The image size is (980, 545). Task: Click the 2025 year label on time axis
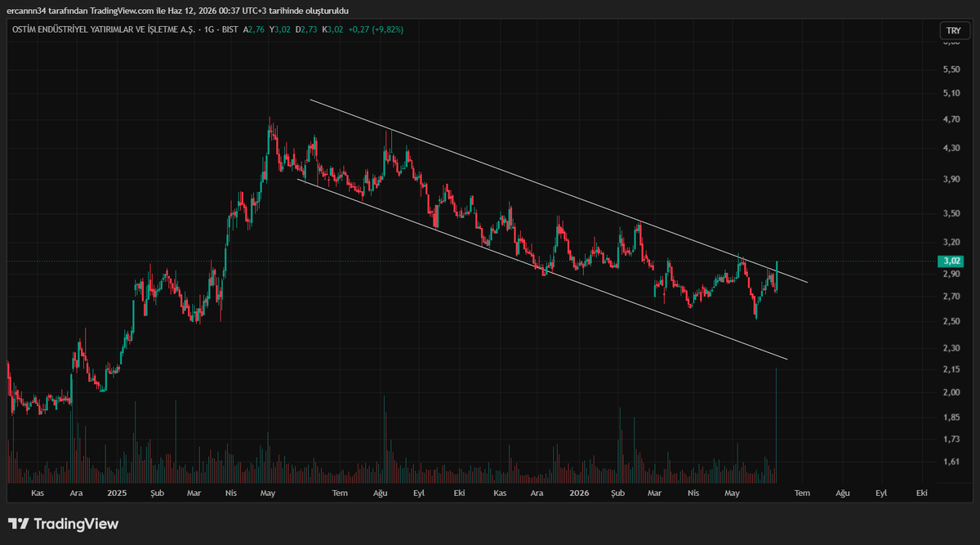pyautogui.click(x=117, y=494)
